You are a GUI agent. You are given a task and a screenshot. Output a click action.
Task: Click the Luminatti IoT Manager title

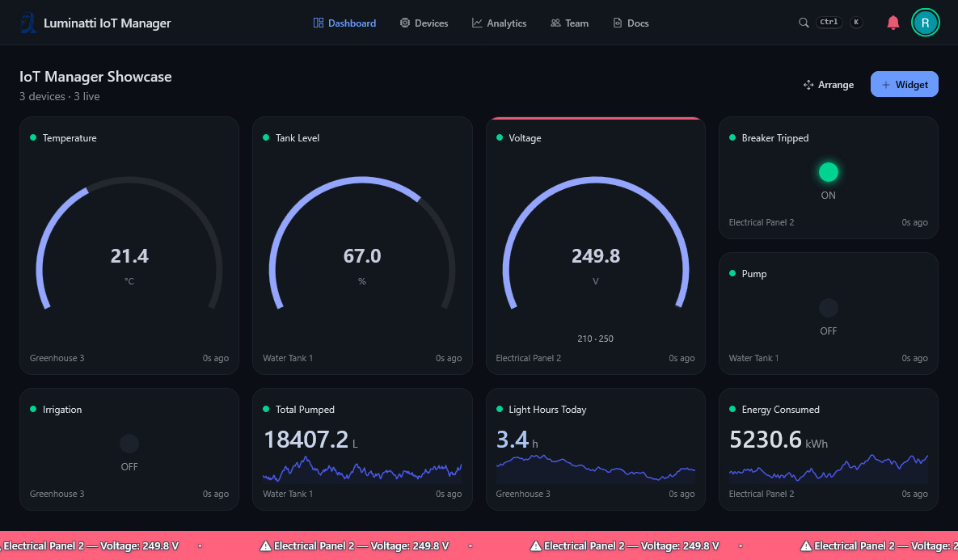[x=107, y=23]
